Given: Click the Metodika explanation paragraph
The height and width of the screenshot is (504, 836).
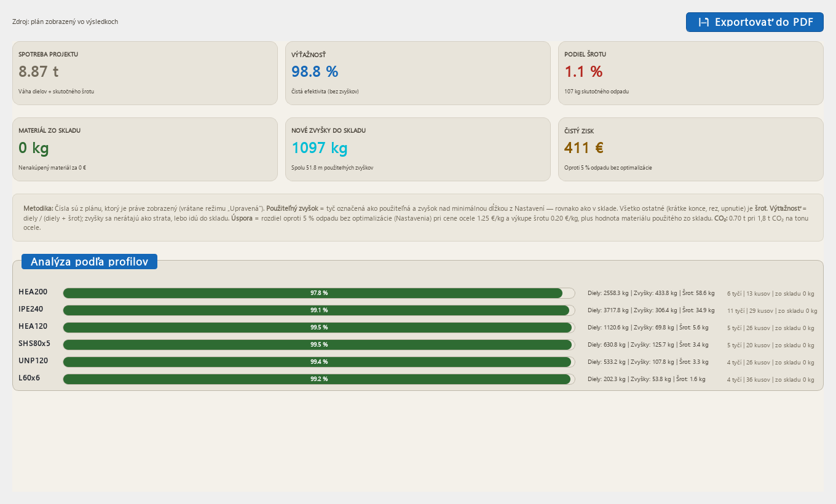Looking at the screenshot, I should tap(418, 218).
